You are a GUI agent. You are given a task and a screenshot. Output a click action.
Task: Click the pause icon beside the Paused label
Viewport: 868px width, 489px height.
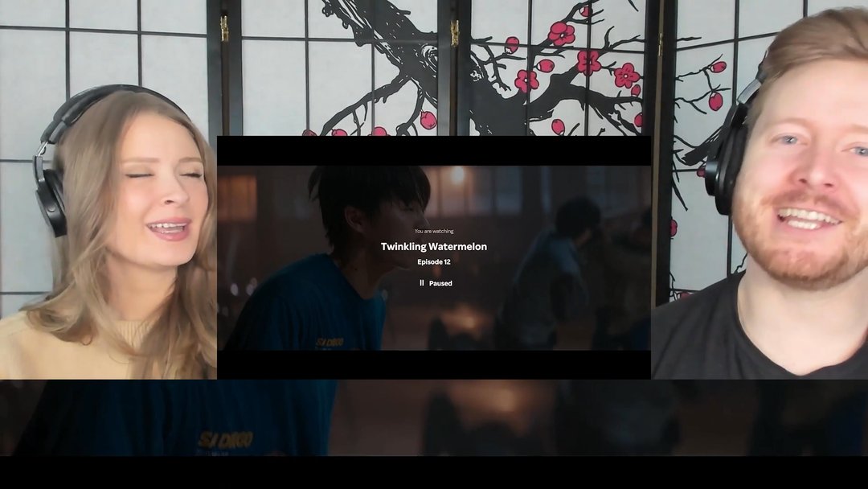tap(421, 283)
